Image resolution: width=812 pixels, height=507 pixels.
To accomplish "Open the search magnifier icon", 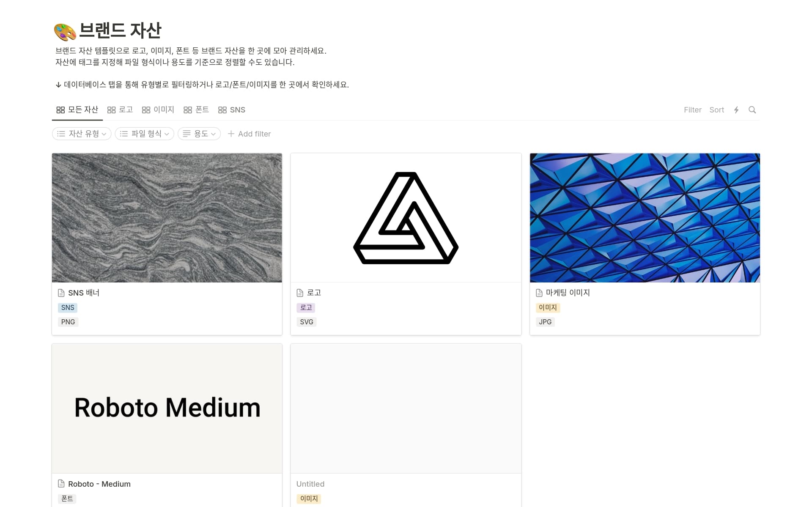I will coord(752,110).
